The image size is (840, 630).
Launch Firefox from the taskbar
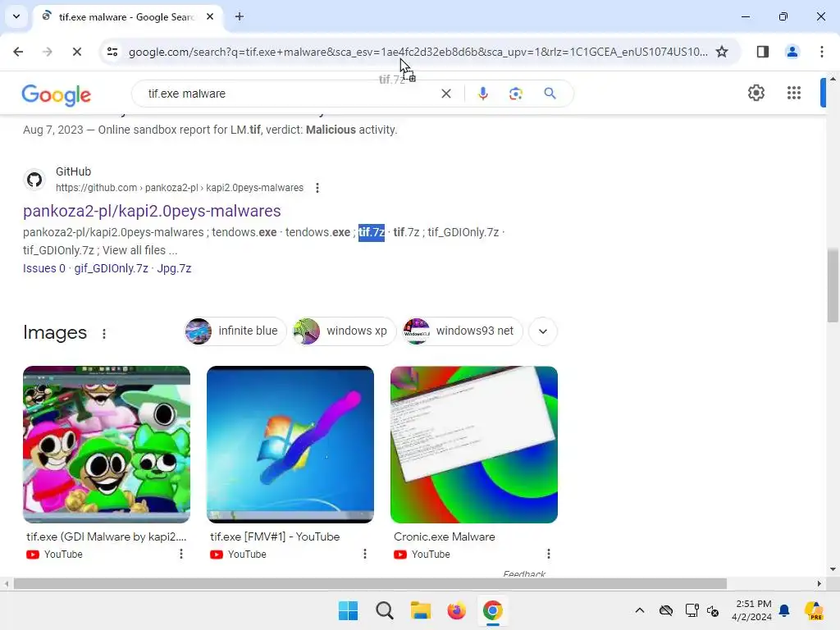click(x=456, y=610)
